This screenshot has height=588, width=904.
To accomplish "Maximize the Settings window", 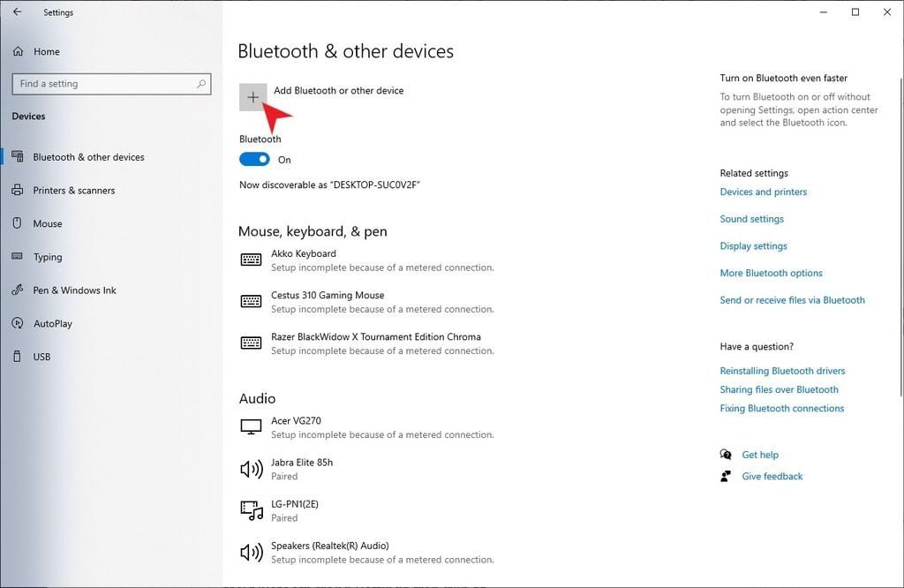I will tap(855, 11).
